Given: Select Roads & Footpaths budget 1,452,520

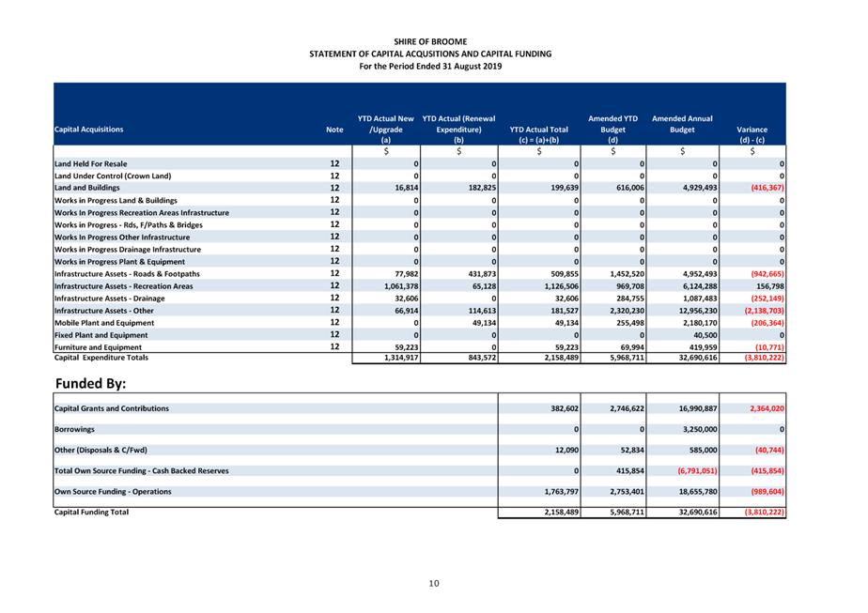Looking at the screenshot, I should (x=628, y=274).
